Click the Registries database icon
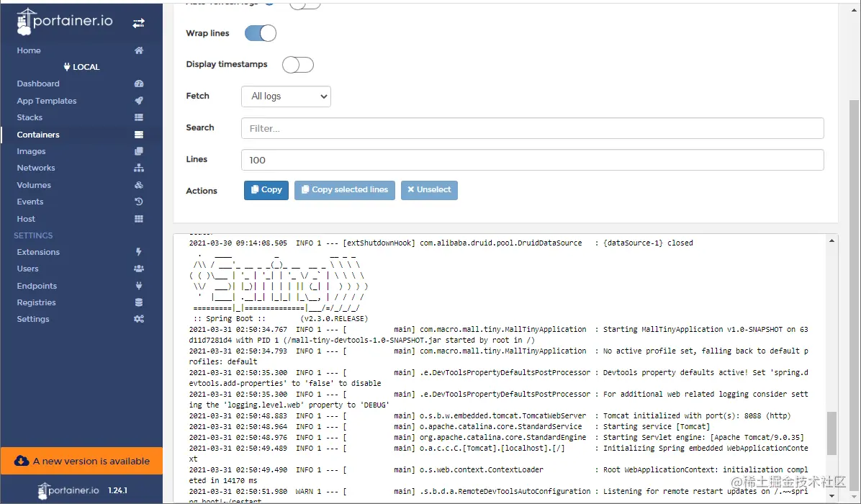The height and width of the screenshot is (504, 861). coord(139,302)
